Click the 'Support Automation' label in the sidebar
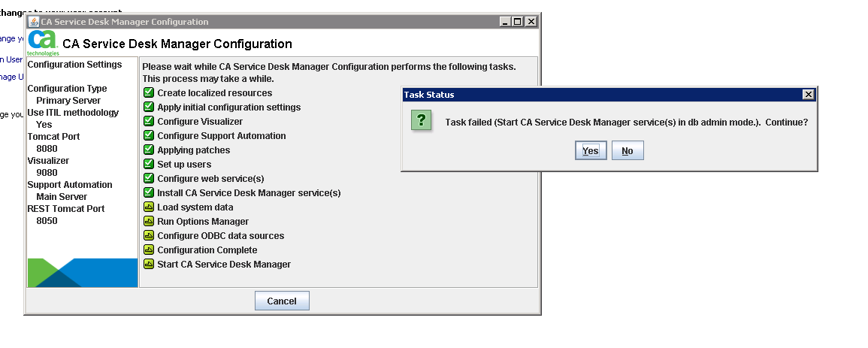868x348 pixels. 70,185
